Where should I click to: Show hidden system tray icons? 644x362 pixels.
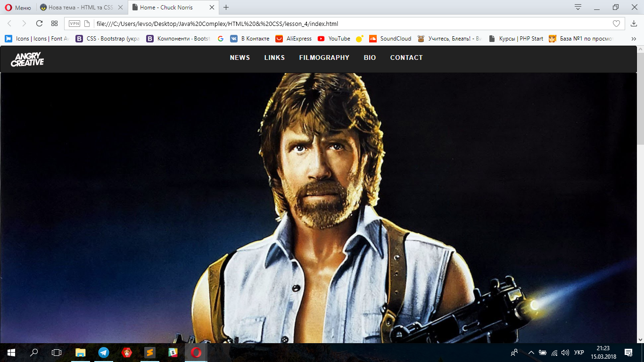pyautogui.click(x=531, y=353)
